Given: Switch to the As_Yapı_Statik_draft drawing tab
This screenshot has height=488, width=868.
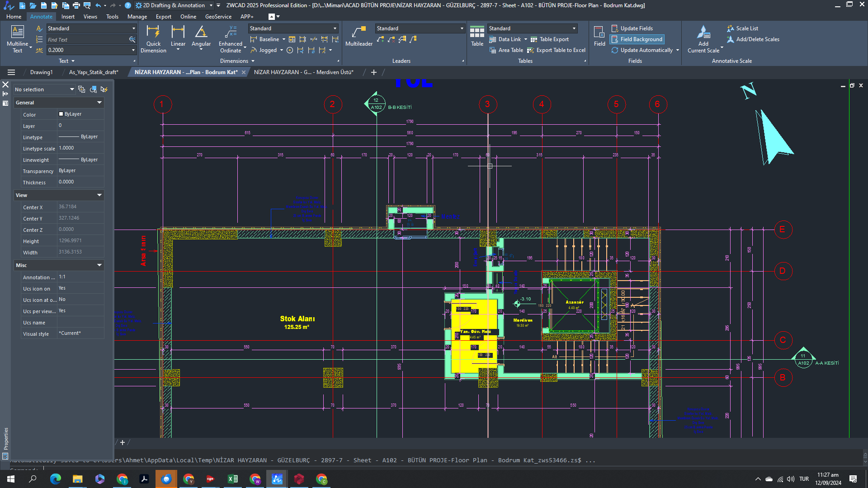Looking at the screenshot, I should pos(94,72).
